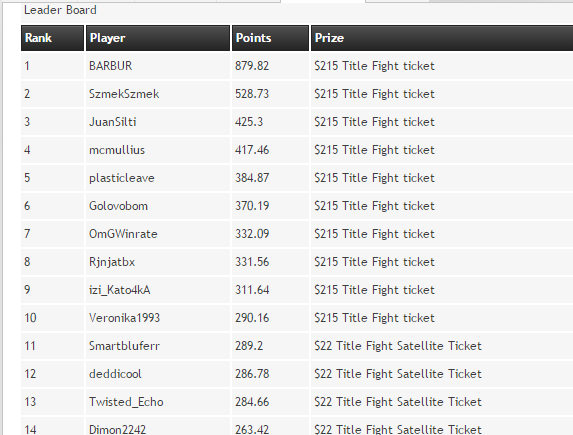Viewport: 573px width, 435px height.
Task: Select the Prize column header
Action: tap(442, 38)
